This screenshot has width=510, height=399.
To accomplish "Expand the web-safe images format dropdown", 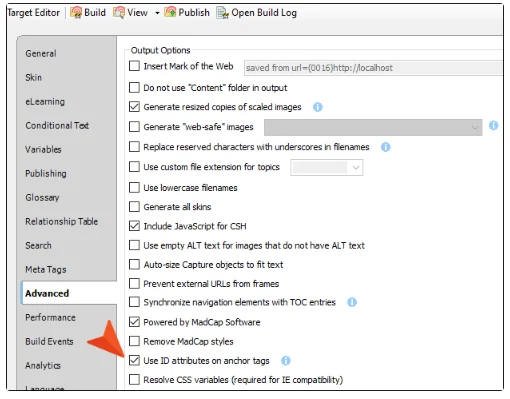I will [373, 127].
